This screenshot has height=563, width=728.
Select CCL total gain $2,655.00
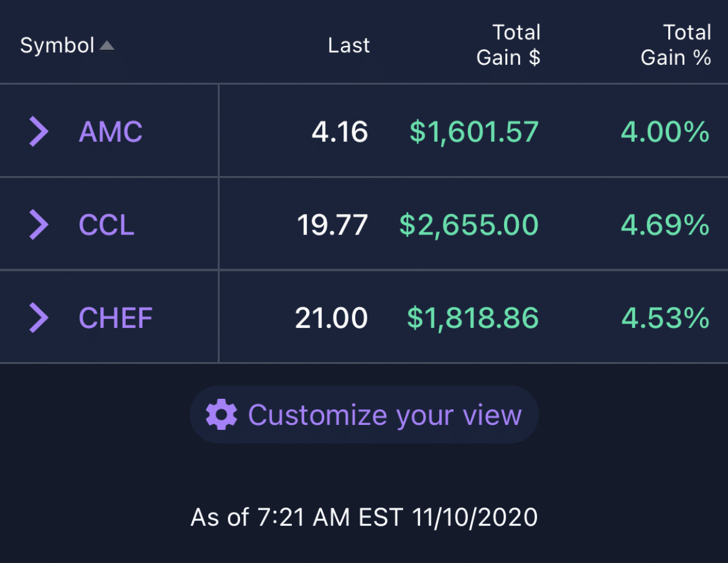click(469, 225)
